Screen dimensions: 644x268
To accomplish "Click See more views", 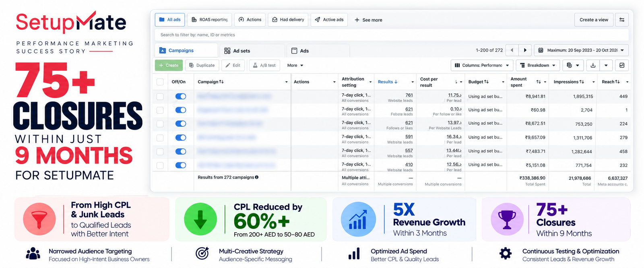I will tap(368, 20).
